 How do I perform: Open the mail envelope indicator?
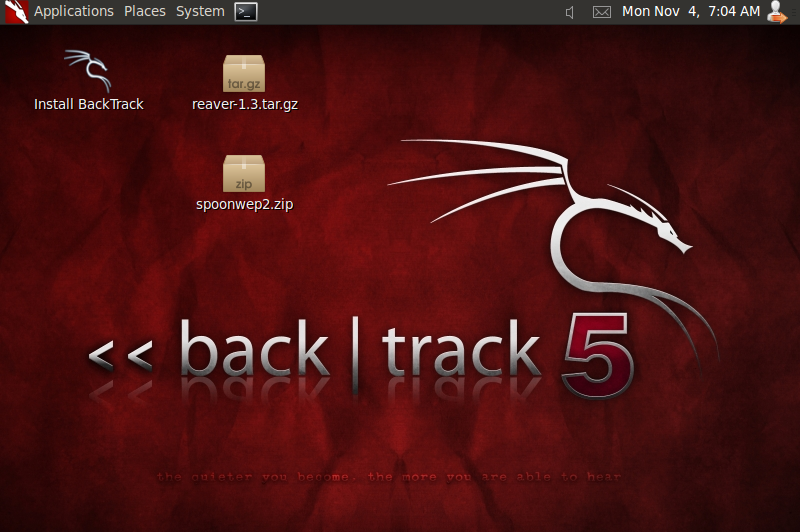pos(602,12)
